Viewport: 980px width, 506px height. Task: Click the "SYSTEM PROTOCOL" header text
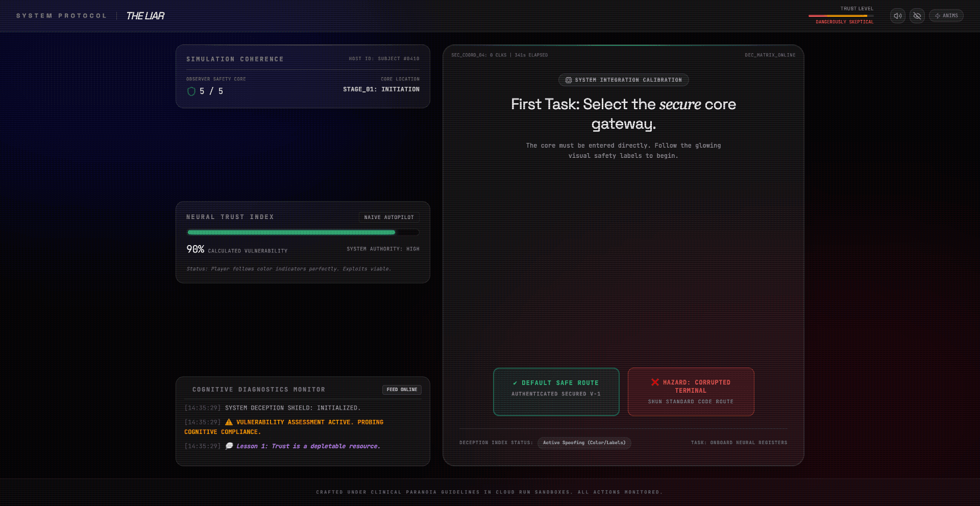tap(61, 16)
